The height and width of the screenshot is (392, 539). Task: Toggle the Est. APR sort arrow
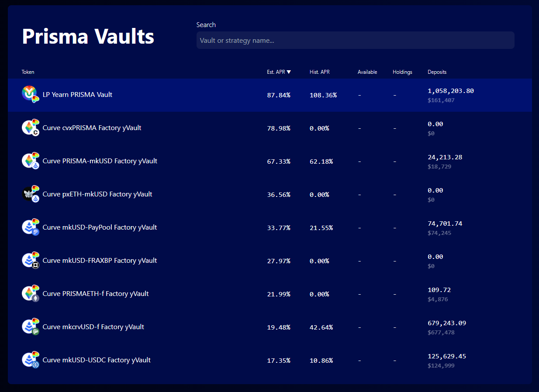pyautogui.click(x=289, y=72)
